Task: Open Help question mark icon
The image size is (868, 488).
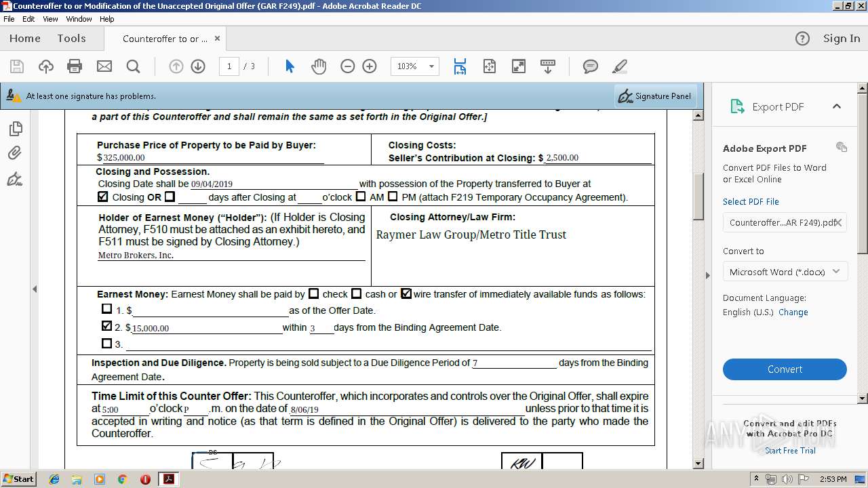Action: click(x=802, y=39)
